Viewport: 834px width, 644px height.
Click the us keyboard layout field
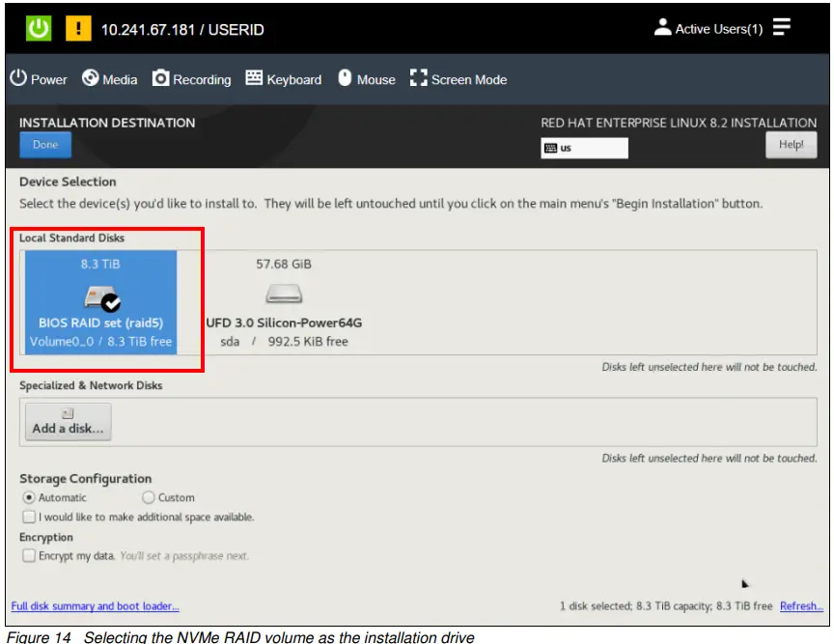pyautogui.click(x=584, y=148)
